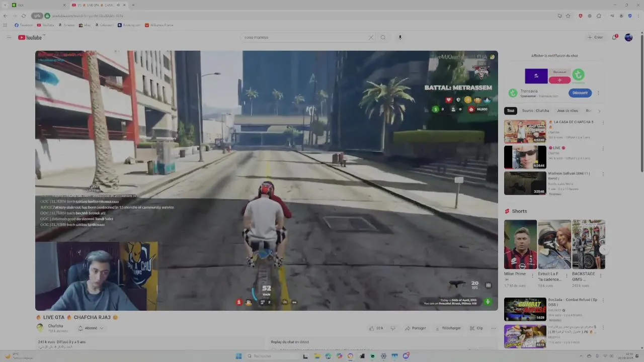Expand the Abonné subscription dropdown
Image resolution: width=644 pixels, height=362 pixels.
91,328
